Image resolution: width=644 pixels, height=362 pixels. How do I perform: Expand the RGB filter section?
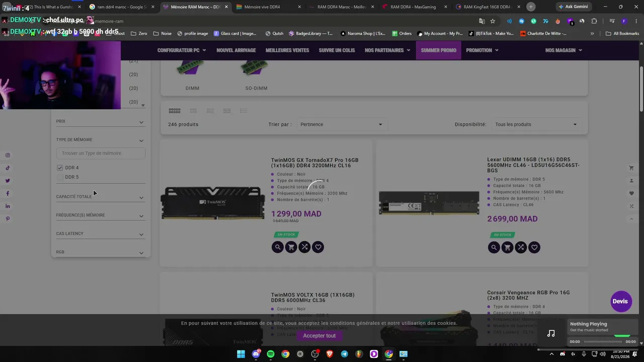click(101, 252)
